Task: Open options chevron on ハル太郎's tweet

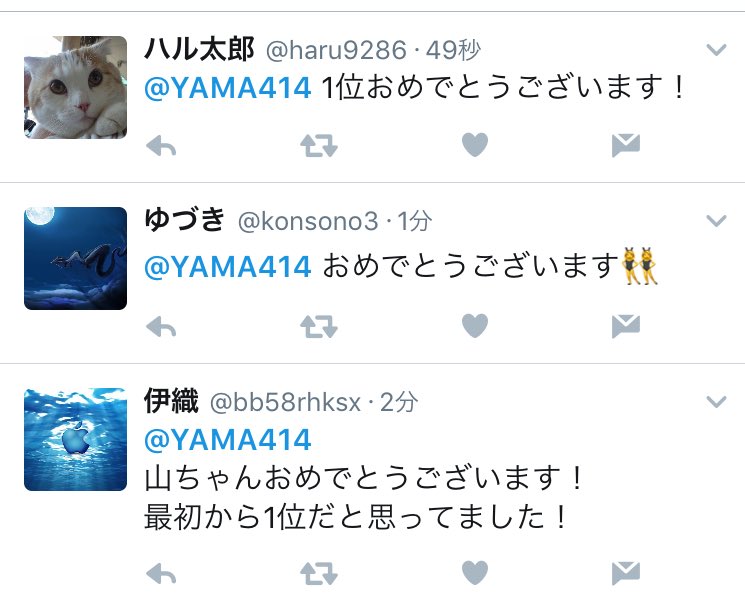Action: 716,49
